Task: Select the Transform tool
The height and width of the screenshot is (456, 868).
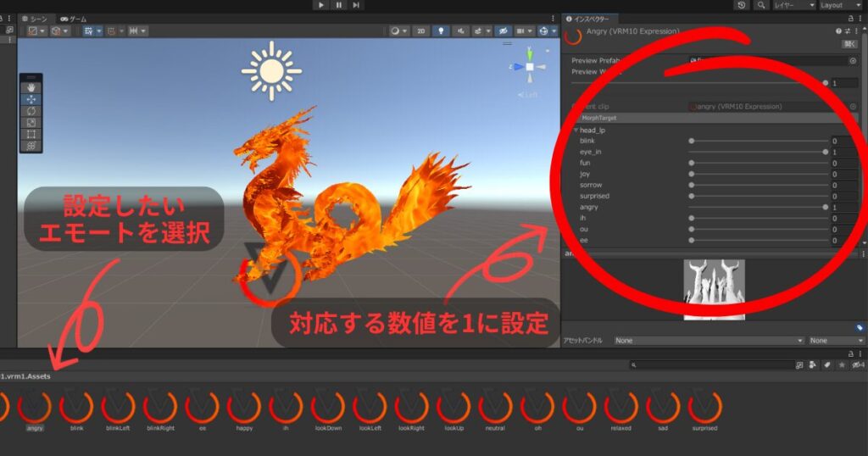Action: 31,146
